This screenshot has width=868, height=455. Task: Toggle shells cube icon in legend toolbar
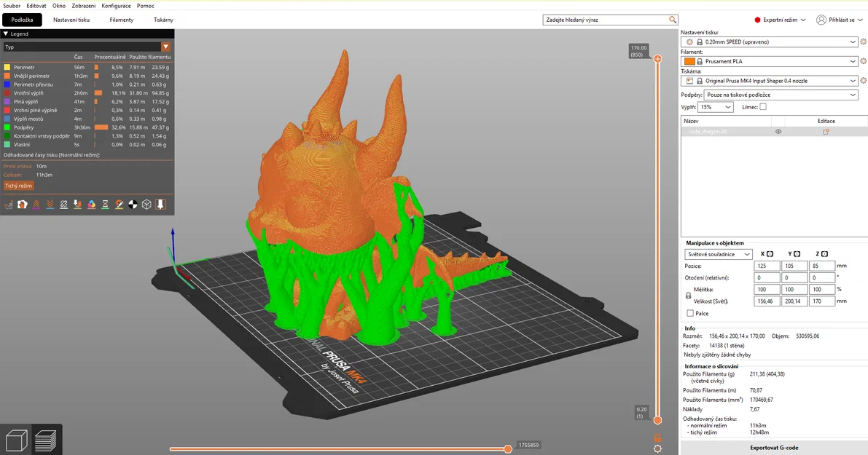[146, 205]
